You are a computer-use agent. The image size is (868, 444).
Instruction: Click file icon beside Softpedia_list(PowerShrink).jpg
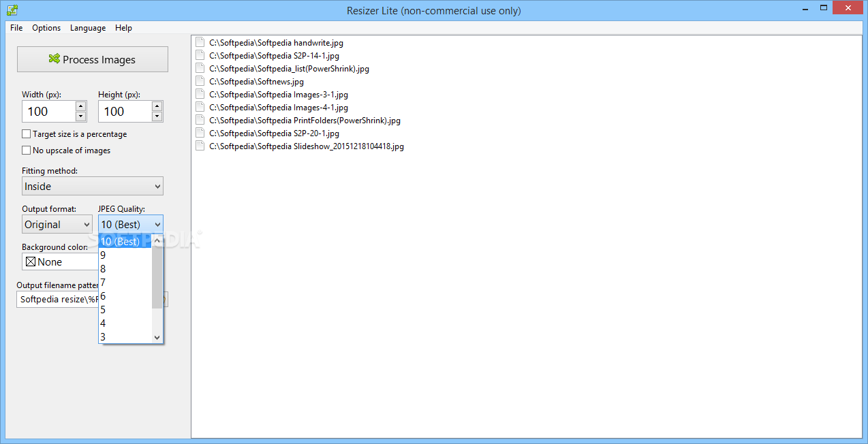[x=200, y=68]
